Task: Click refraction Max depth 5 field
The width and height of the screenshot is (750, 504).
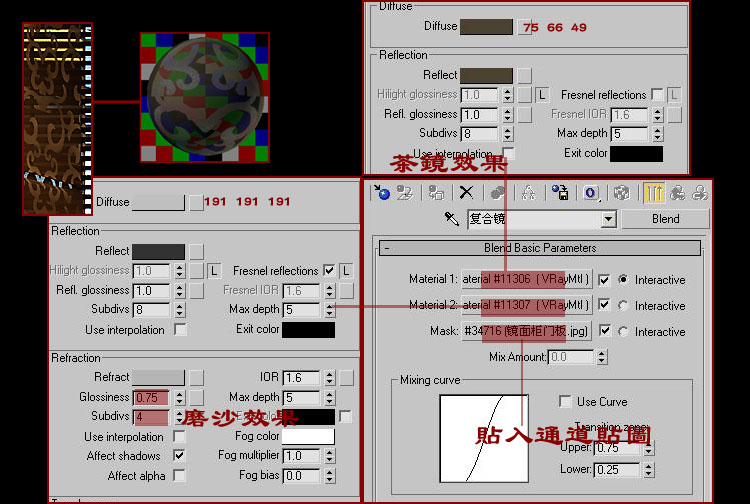Action: [x=301, y=397]
